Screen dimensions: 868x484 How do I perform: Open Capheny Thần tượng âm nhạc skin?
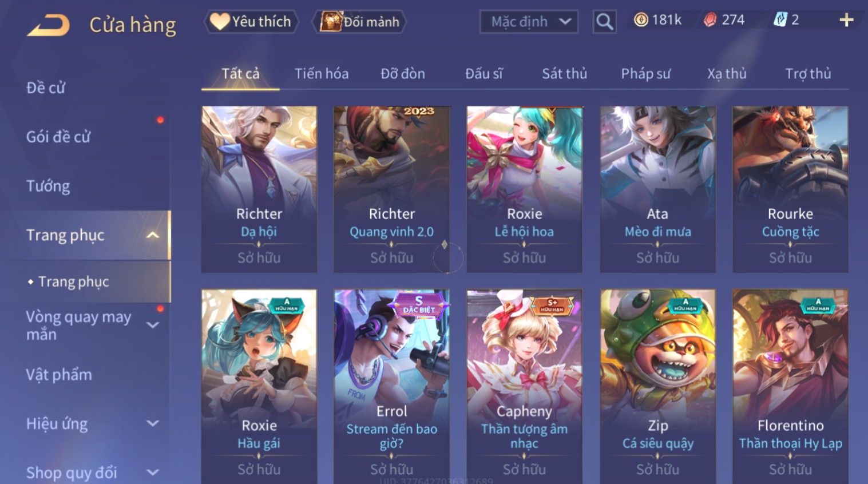[525, 386]
